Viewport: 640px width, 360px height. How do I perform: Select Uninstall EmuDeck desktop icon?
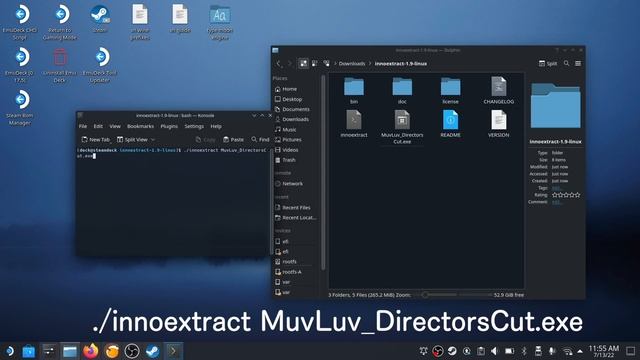coord(60,65)
